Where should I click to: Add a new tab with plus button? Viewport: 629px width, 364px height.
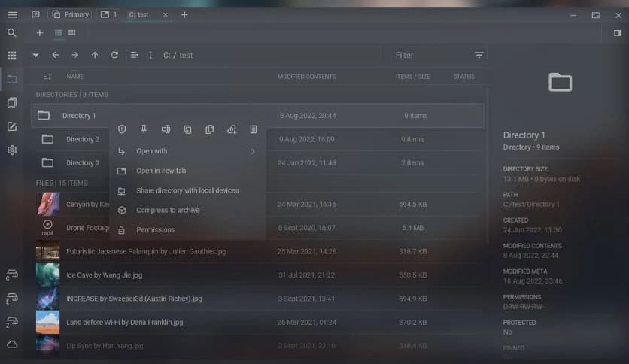(x=184, y=15)
